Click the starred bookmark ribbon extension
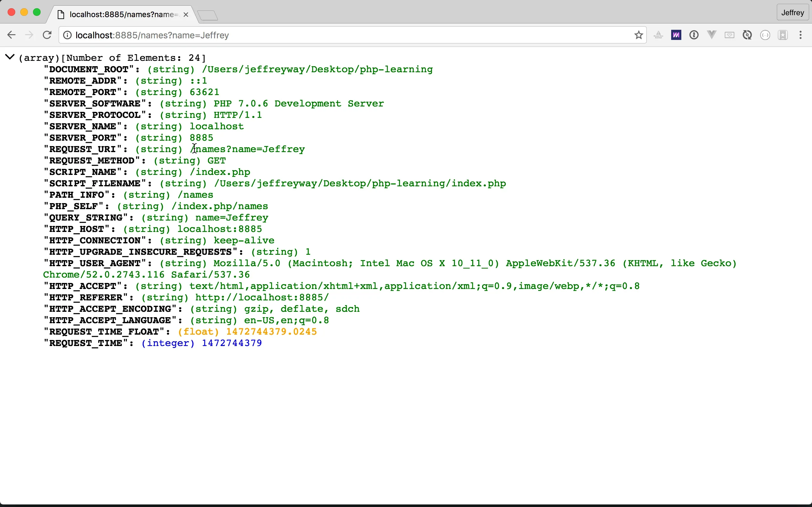 783,35
